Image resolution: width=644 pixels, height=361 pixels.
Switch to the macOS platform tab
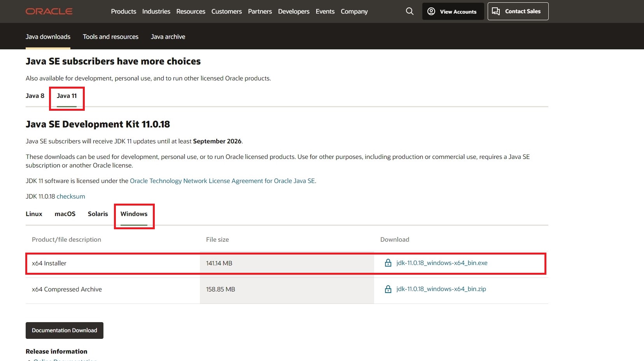(65, 214)
